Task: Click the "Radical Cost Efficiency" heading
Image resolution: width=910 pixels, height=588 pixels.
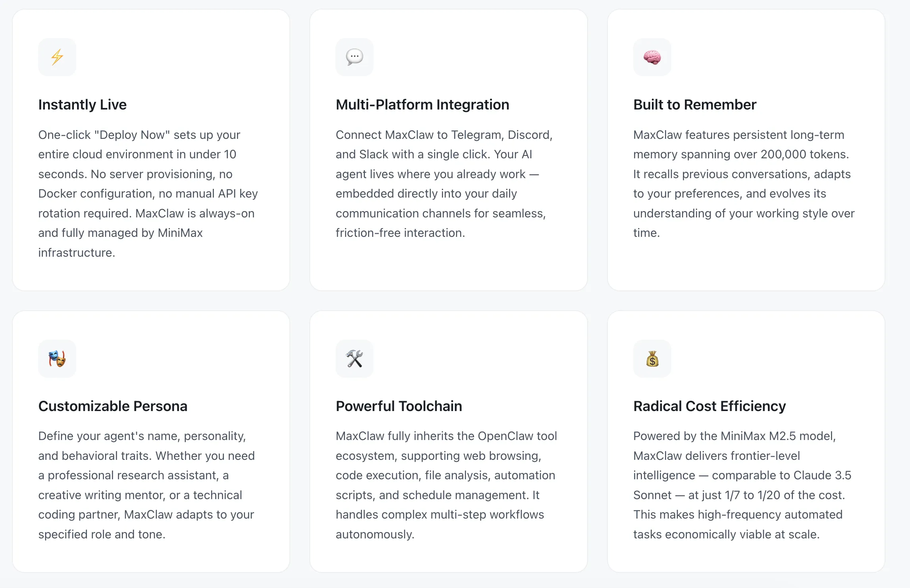Action: pyautogui.click(x=709, y=406)
